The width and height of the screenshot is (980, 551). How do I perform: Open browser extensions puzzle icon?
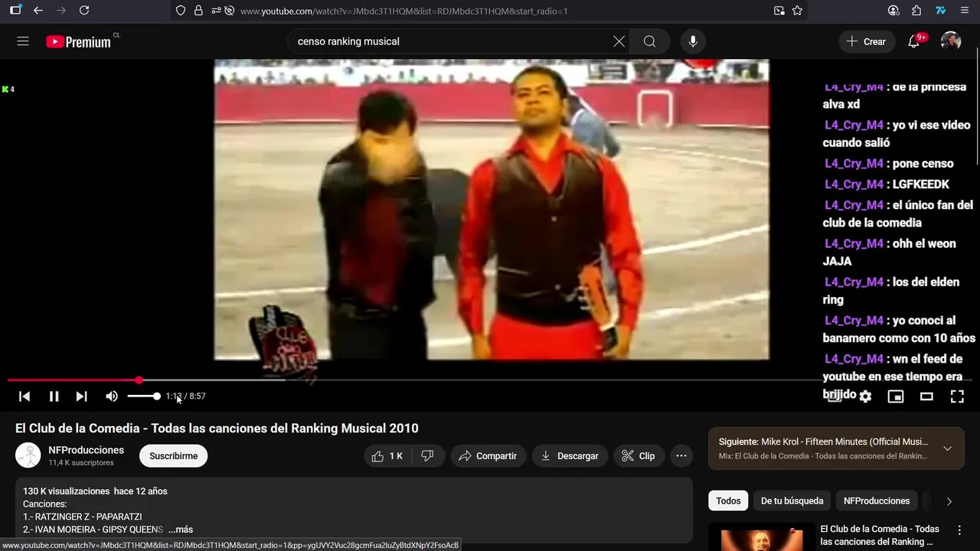point(916,11)
